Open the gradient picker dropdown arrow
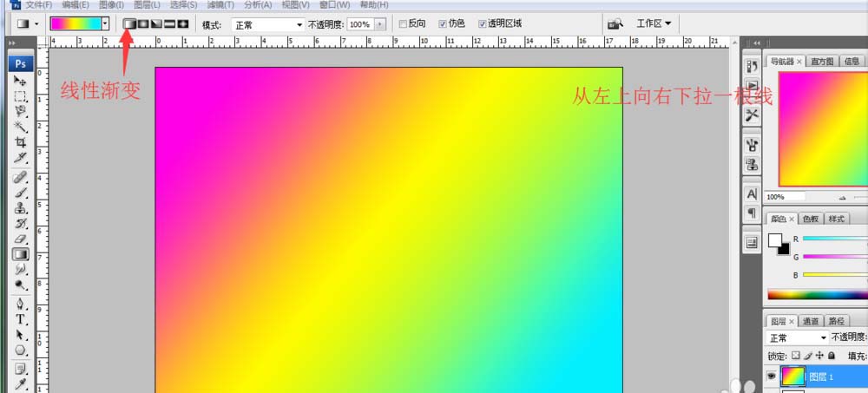Viewport: 868px width, 393px height. (106, 23)
